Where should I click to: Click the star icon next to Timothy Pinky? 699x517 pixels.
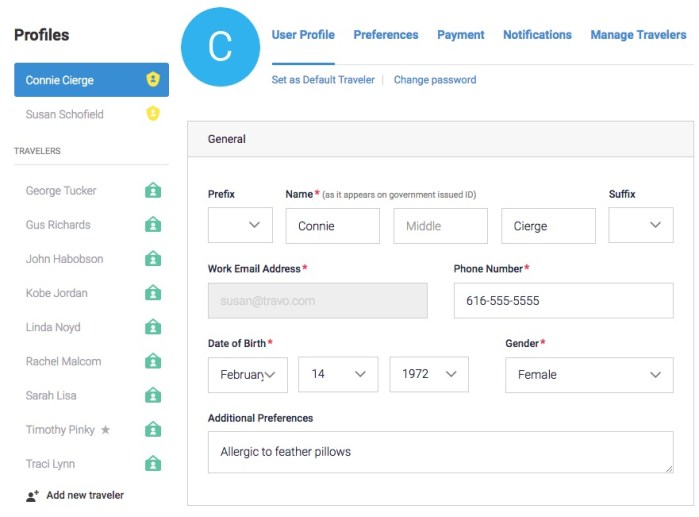coord(105,430)
